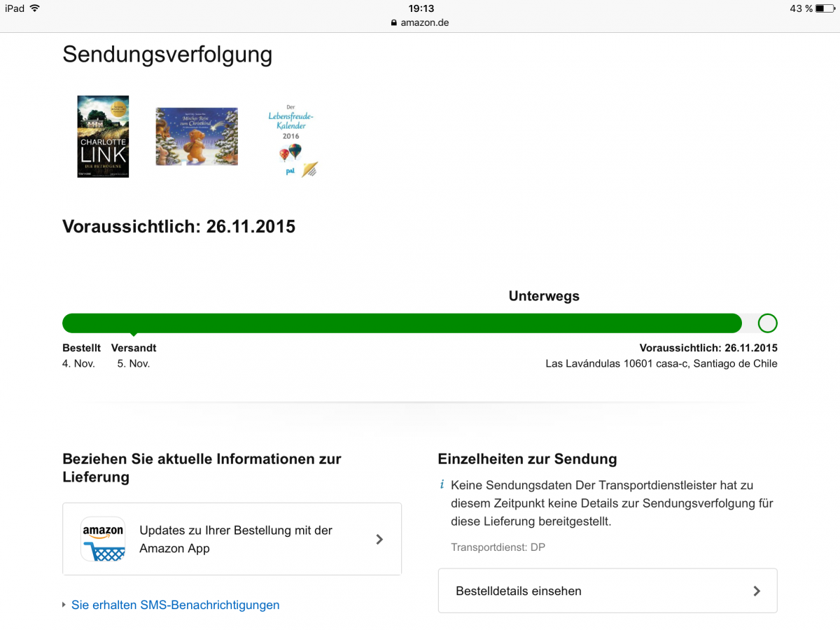Tap the 19:13 clock in status bar

click(x=421, y=8)
